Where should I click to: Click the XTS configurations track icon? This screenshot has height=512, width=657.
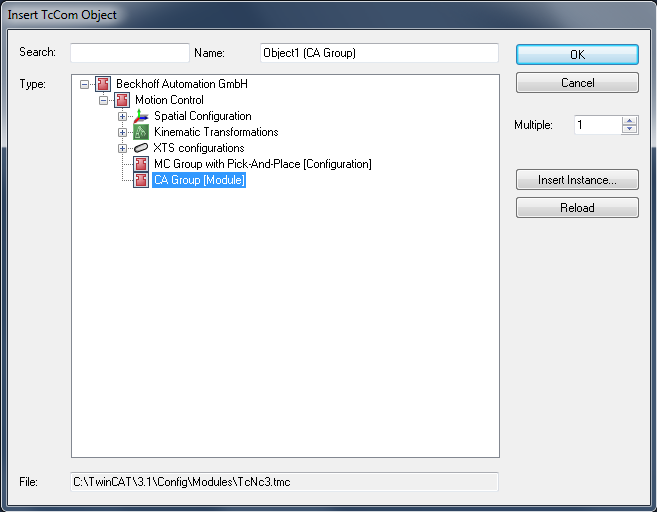141,148
